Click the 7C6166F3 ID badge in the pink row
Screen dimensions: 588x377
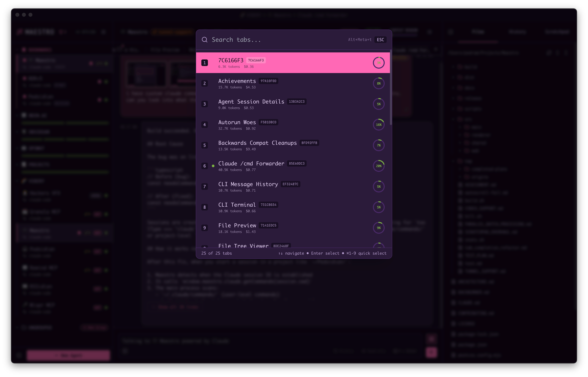256,60
